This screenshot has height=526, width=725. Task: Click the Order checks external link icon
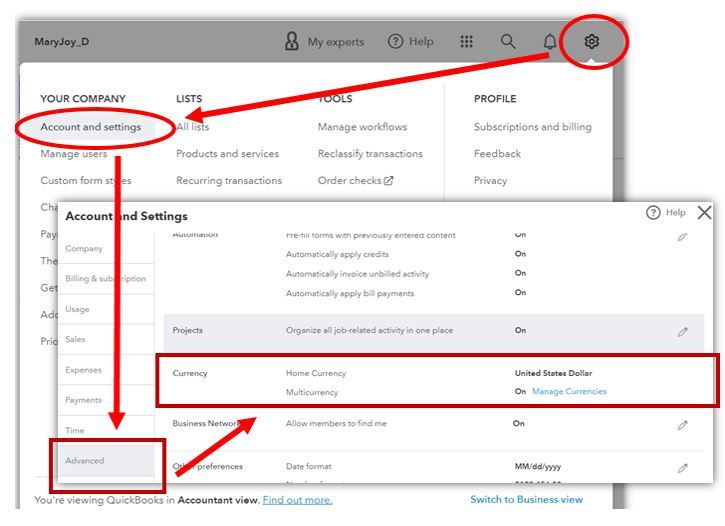click(388, 180)
